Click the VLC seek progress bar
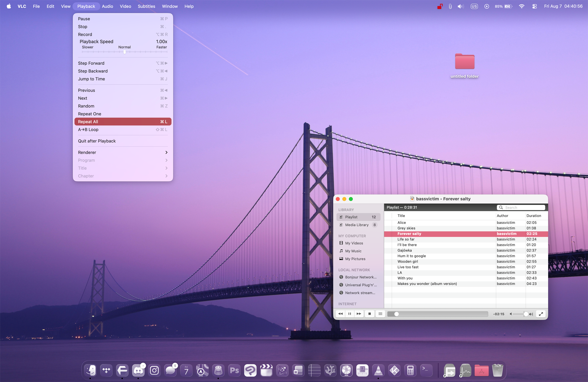The image size is (588, 382). point(438,314)
